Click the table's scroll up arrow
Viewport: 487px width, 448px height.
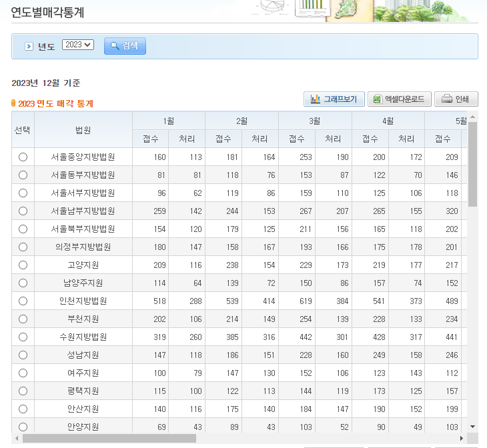473,117
